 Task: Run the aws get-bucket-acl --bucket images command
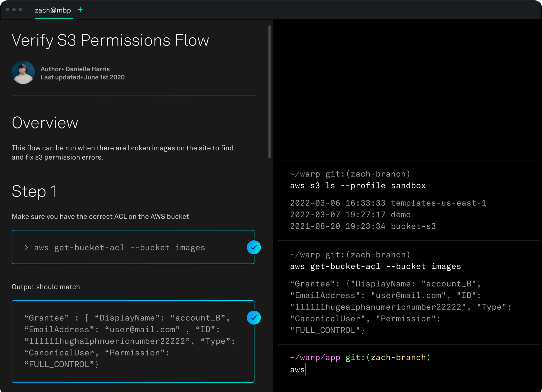click(x=119, y=247)
